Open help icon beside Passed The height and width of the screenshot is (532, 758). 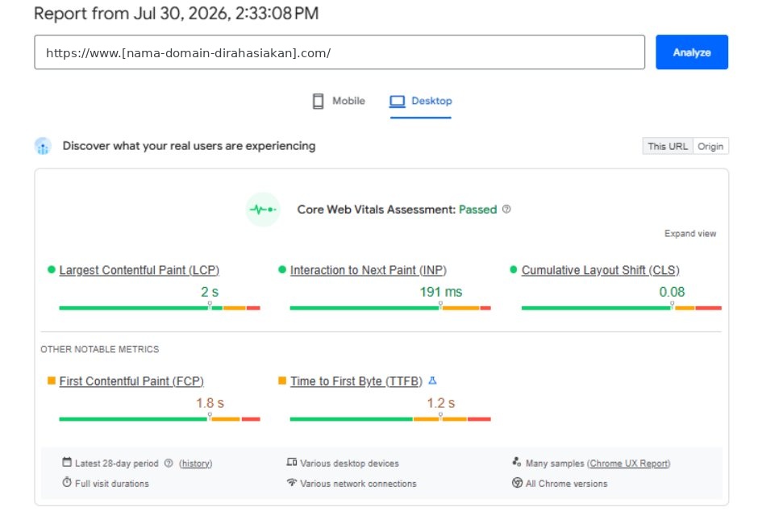point(506,210)
